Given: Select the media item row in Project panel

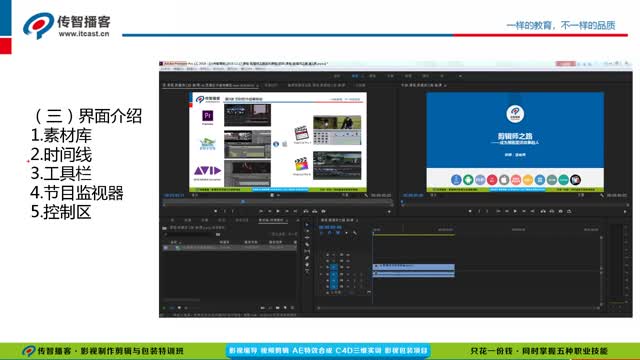Looking at the screenshot, I should pyautogui.click(x=229, y=248).
